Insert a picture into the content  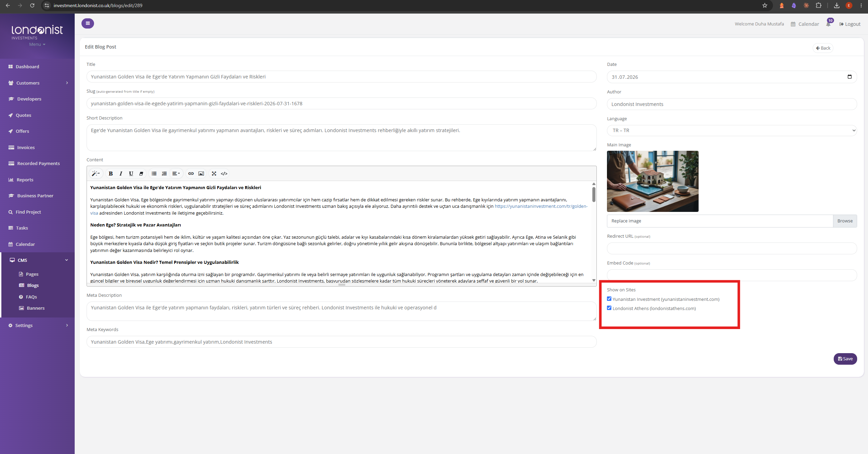[201, 174]
